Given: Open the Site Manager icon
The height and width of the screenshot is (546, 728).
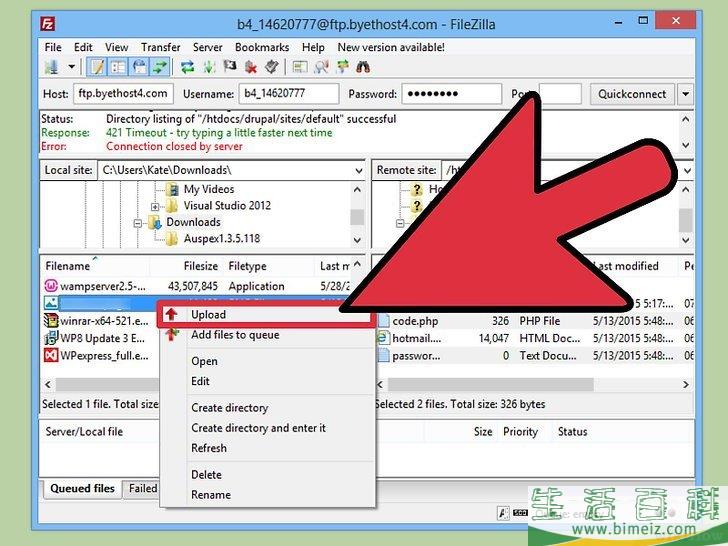Looking at the screenshot, I should 52,67.
